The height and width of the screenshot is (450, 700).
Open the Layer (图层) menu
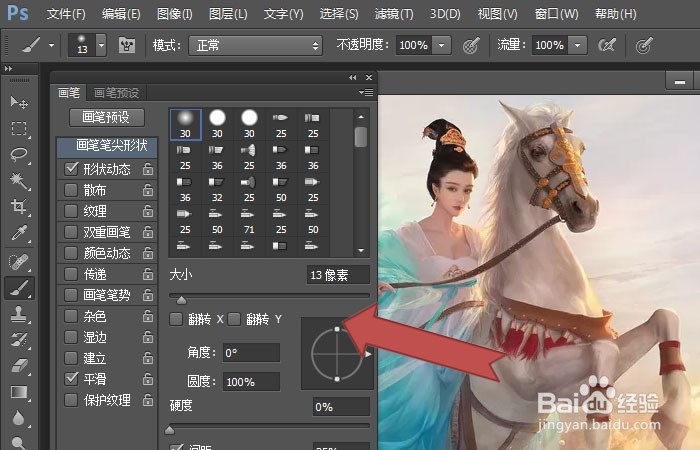click(x=228, y=14)
